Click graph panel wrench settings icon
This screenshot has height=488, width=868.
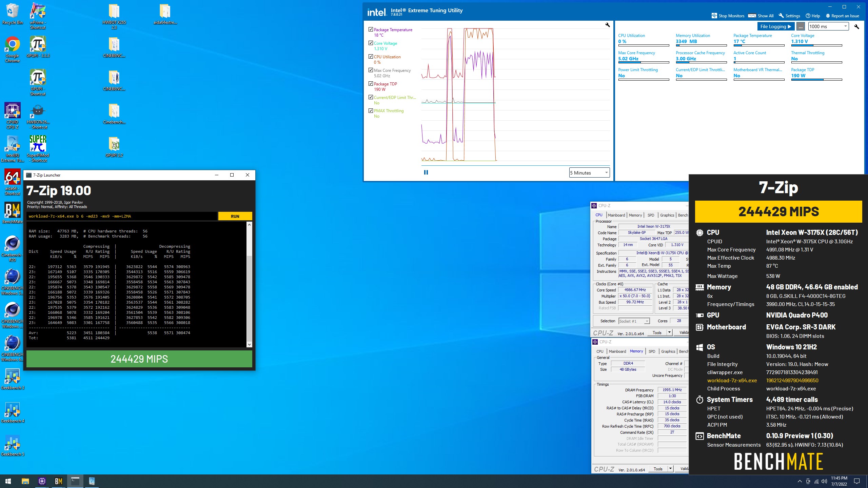[608, 25]
